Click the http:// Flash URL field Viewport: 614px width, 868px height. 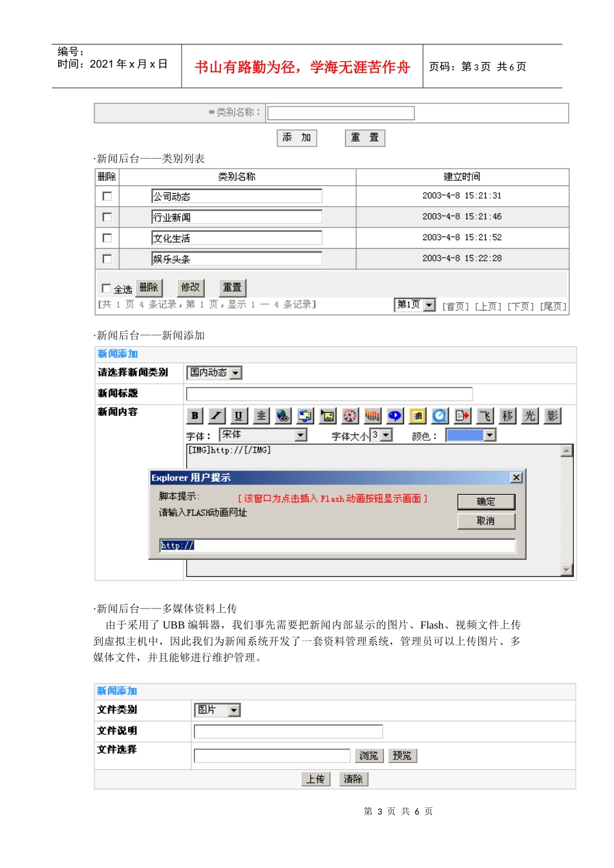[x=337, y=546]
